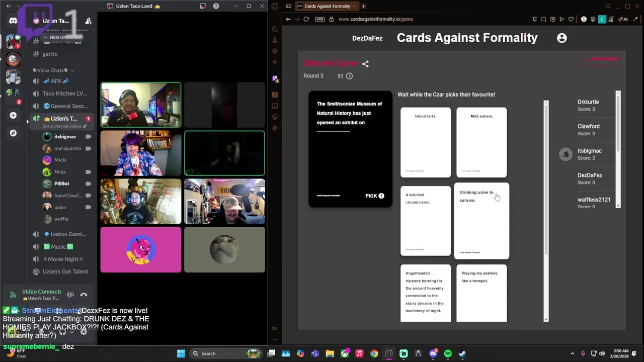Jump to New Unreads banner
The height and width of the screenshot is (362, 644).
pos(62,37)
